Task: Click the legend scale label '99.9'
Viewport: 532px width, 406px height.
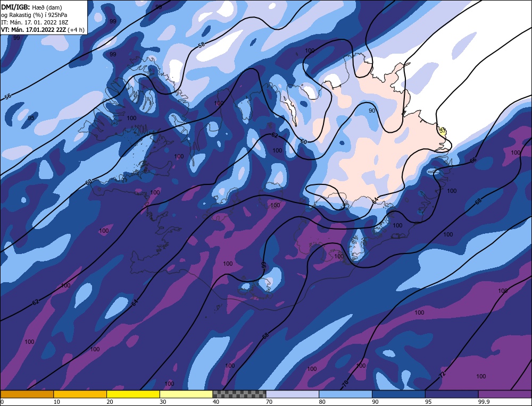Action: 483,402
